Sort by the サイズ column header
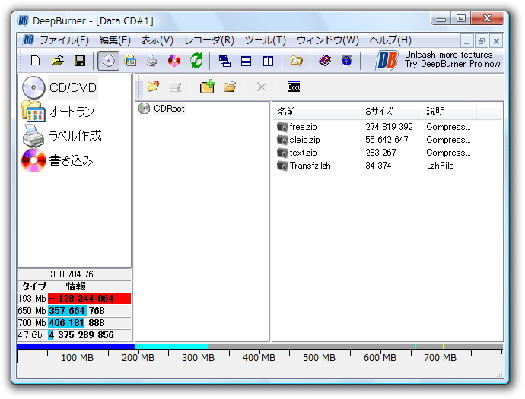Screen dimensions: 525x399 392,111
